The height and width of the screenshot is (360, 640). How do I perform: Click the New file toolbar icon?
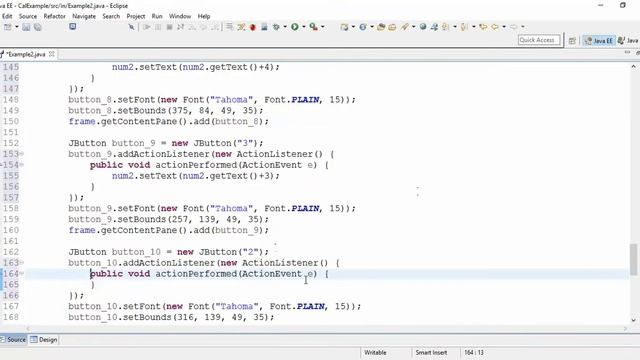8,27
